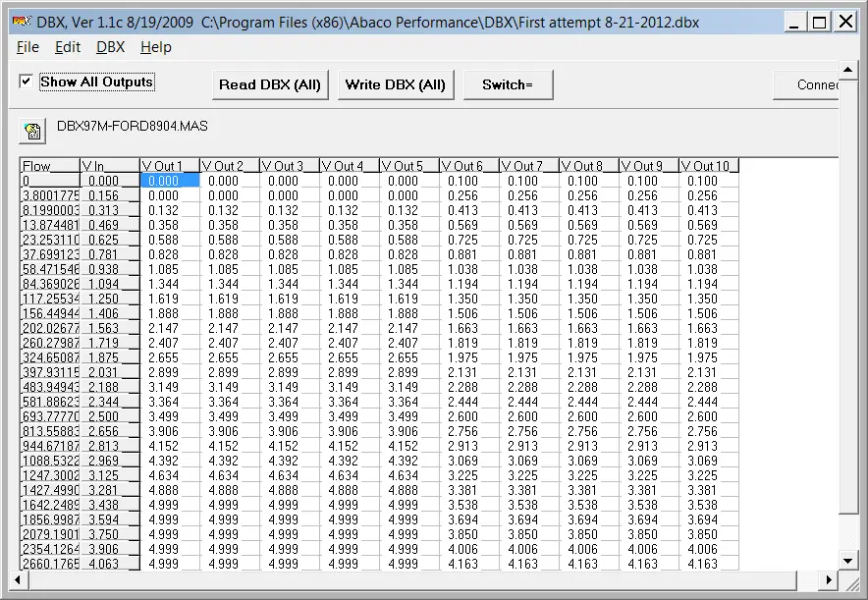The image size is (868, 600).
Task: Open the File menu
Action: pos(27,47)
